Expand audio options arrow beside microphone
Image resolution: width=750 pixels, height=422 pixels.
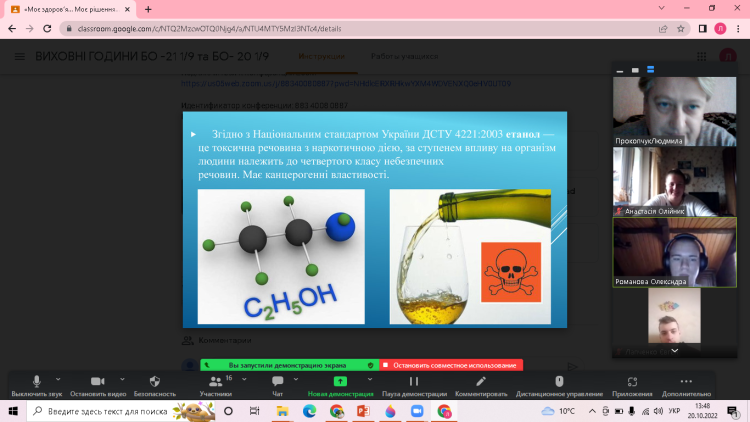pyautogui.click(x=58, y=378)
